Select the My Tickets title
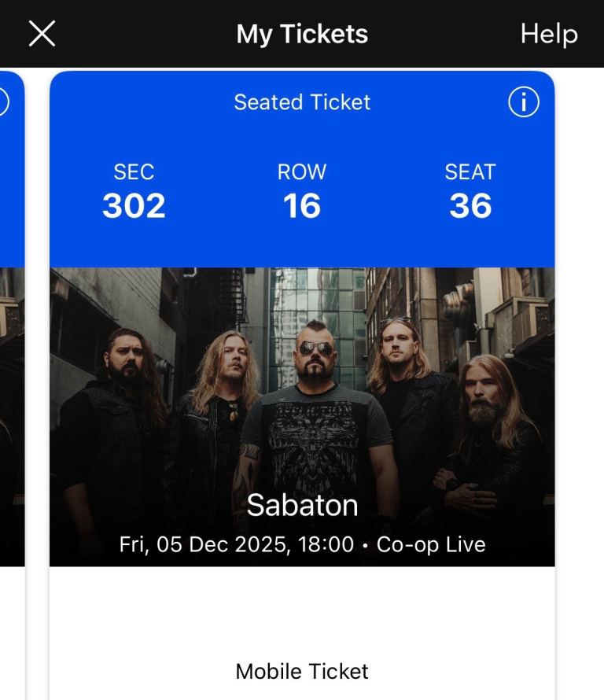The height and width of the screenshot is (700, 604). (302, 34)
